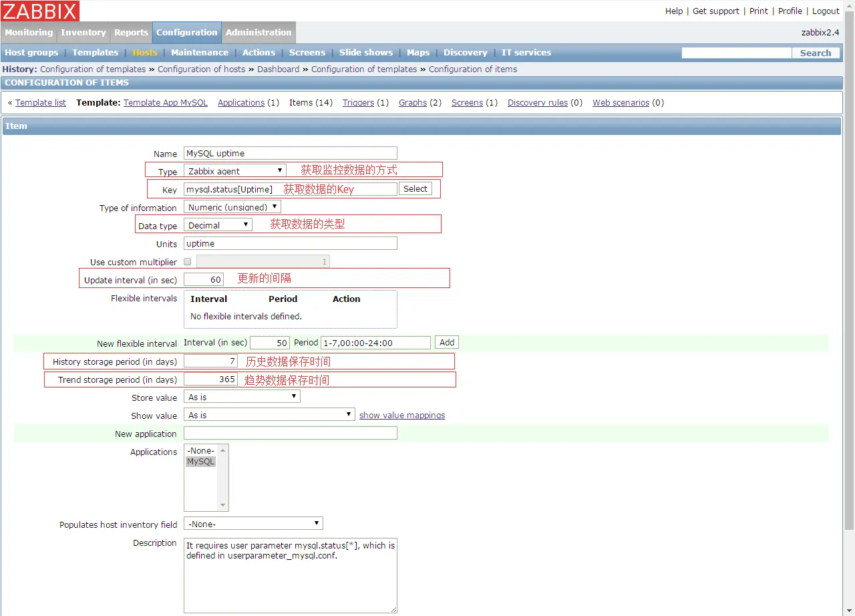Open the Monitoring main tab
This screenshot has width=855, height=616.
point(29,32)
